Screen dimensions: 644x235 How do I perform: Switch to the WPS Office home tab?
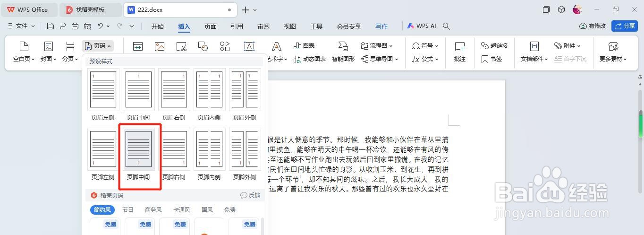tap(29, 9)
